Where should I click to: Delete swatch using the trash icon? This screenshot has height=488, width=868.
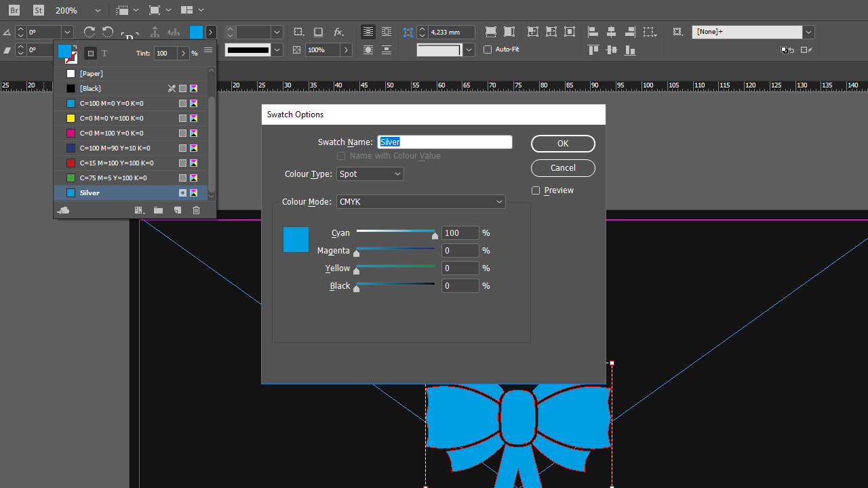click(197, 211)
